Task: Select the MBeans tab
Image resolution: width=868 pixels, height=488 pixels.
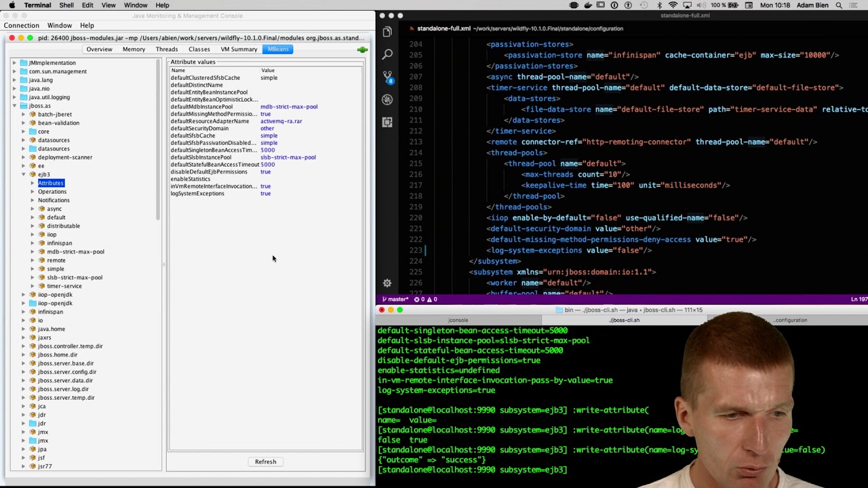Action: click(x=278, y=49)
